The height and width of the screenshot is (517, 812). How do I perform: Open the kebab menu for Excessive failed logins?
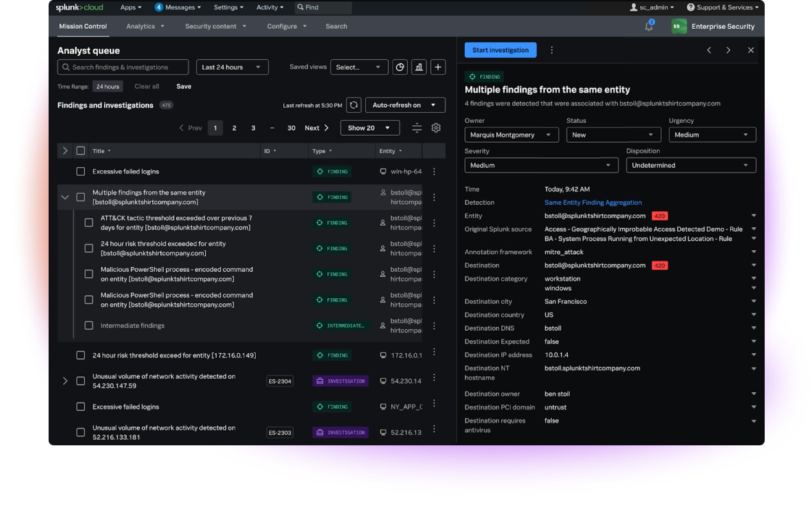tap(434, 171)
